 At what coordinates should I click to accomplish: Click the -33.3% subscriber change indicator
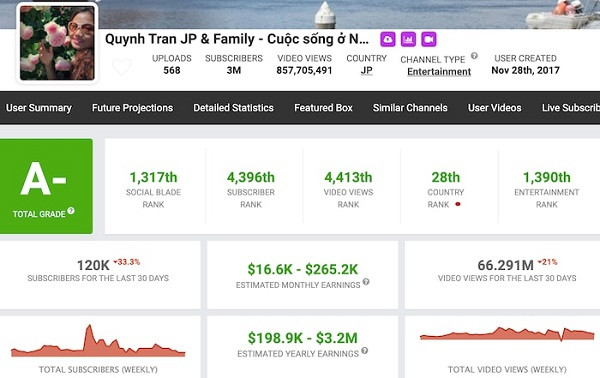[127, 262]
